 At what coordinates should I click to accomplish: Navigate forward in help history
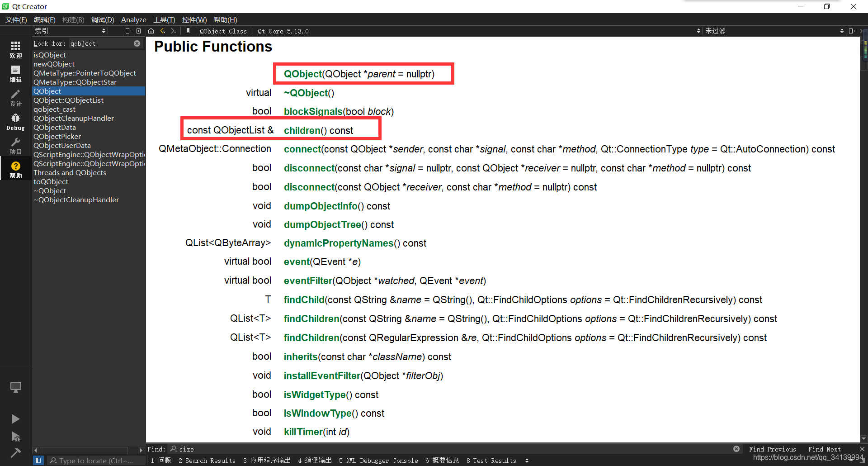coord(174,31)
